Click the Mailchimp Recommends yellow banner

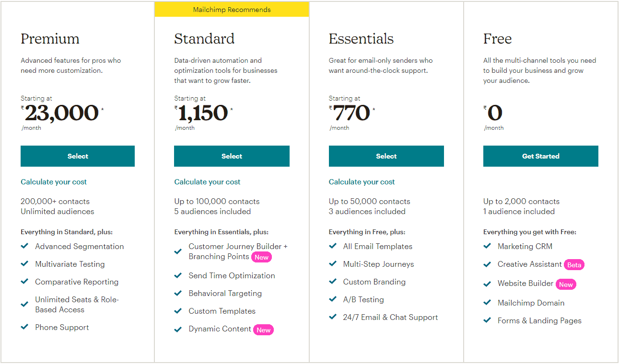click(232, 10)
